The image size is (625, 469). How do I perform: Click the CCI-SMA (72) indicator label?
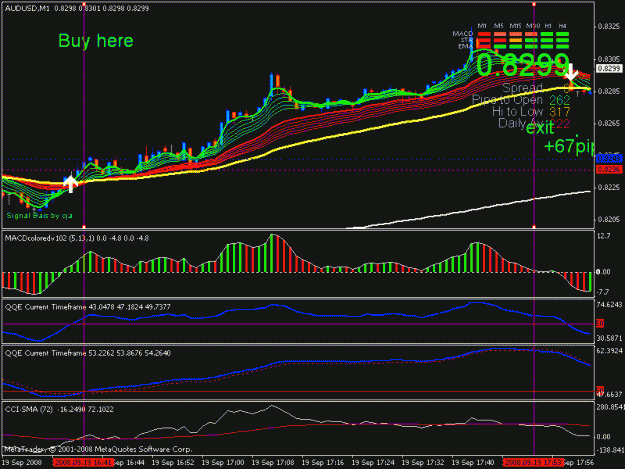(28, 409)
